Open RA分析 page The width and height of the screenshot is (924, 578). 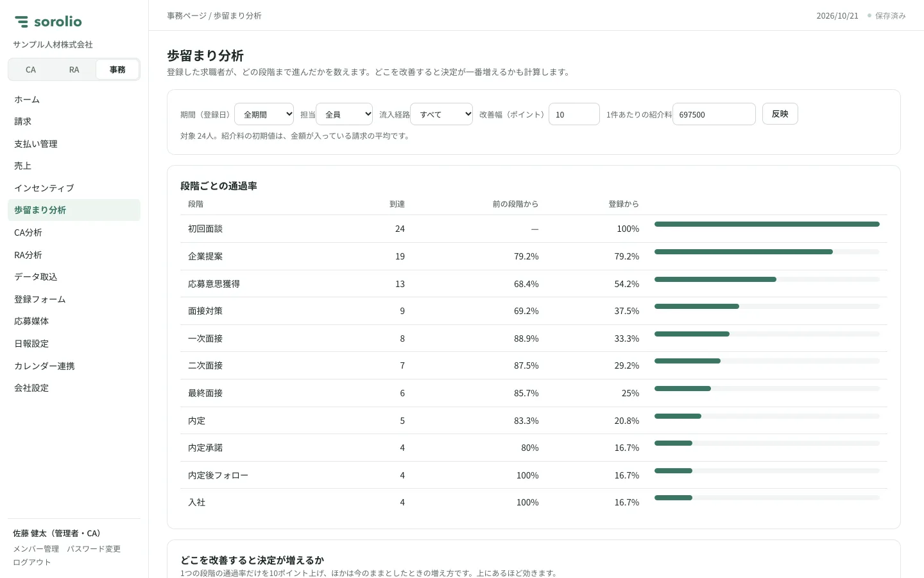pyautogui.click(x=74, y=255)
